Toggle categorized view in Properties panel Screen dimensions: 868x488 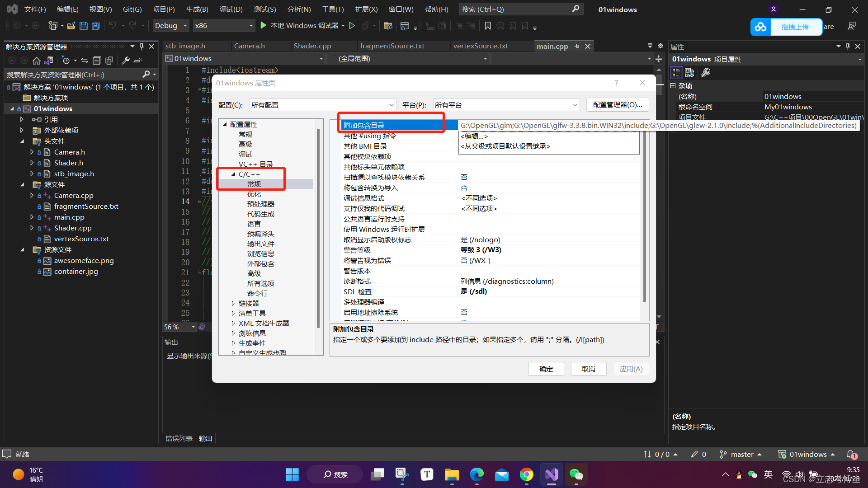[x=676, y=73]
